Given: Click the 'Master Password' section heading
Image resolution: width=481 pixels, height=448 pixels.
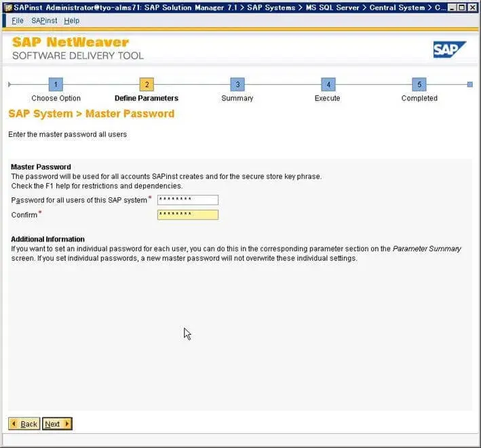Looking at the screenshot, I should pyautogui.click(x=41, y=167).
